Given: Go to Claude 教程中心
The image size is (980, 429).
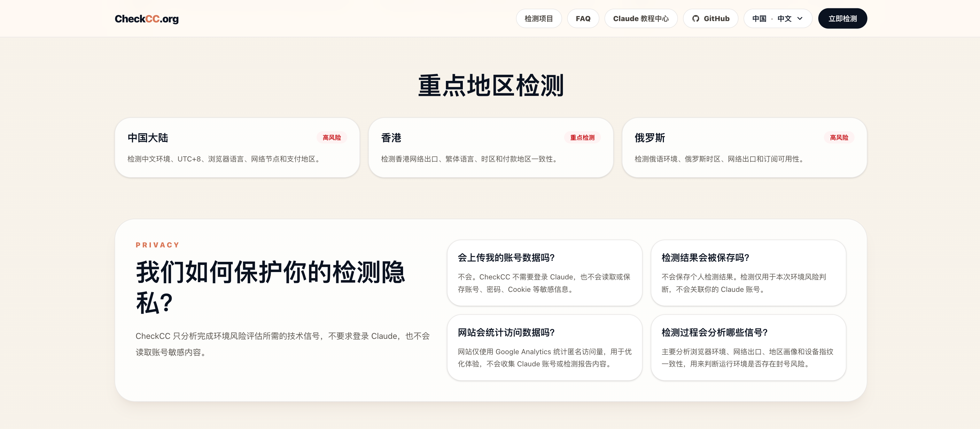Looking at the screenshot, I should (641, 19).
